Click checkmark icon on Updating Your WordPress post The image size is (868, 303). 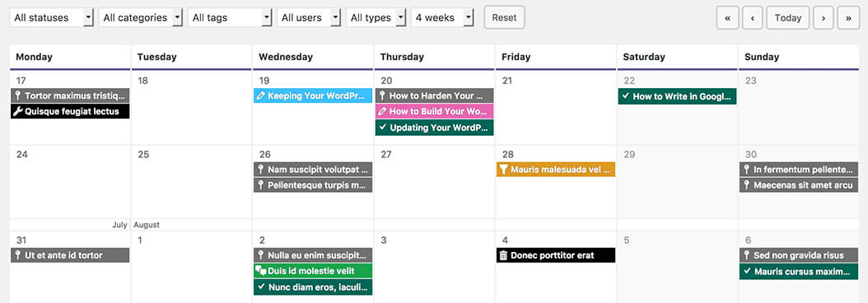(382, 128)
